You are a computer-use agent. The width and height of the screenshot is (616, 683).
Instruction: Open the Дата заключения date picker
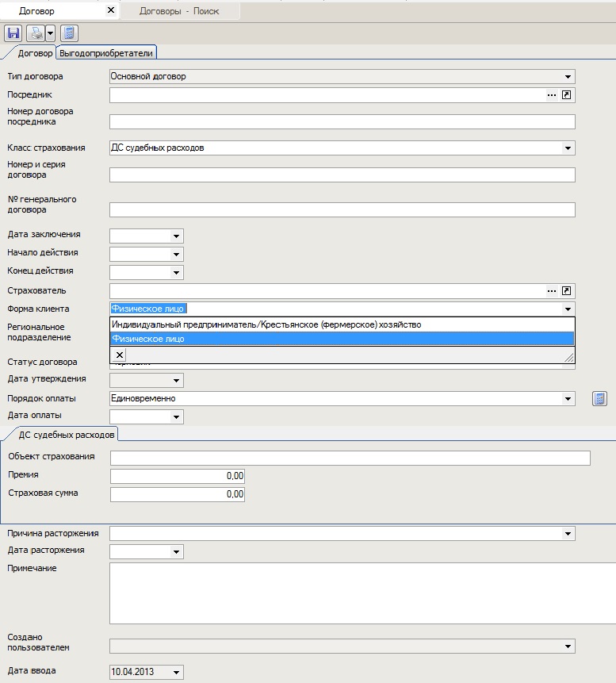click(176, 236)
